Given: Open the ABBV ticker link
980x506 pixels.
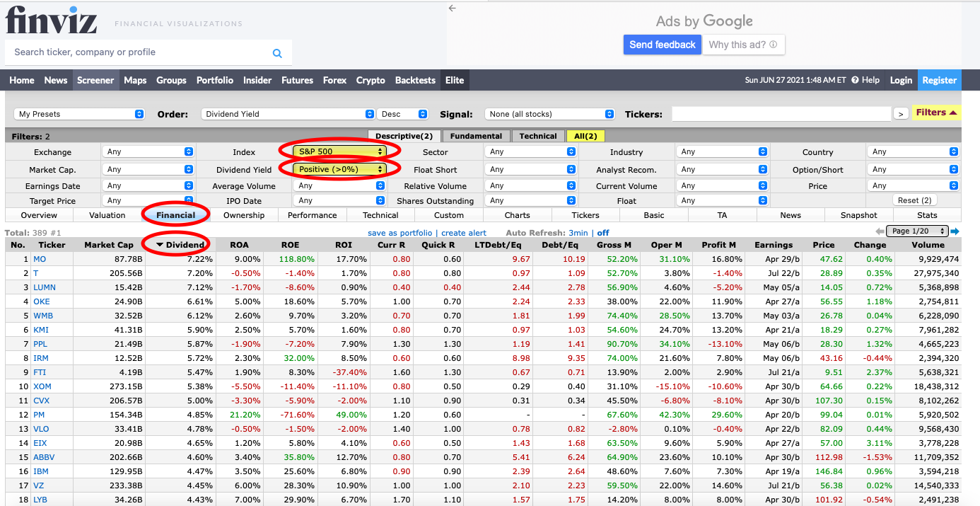Looking at the screenshot, I should pyautogui.click(x=44, y=457).
